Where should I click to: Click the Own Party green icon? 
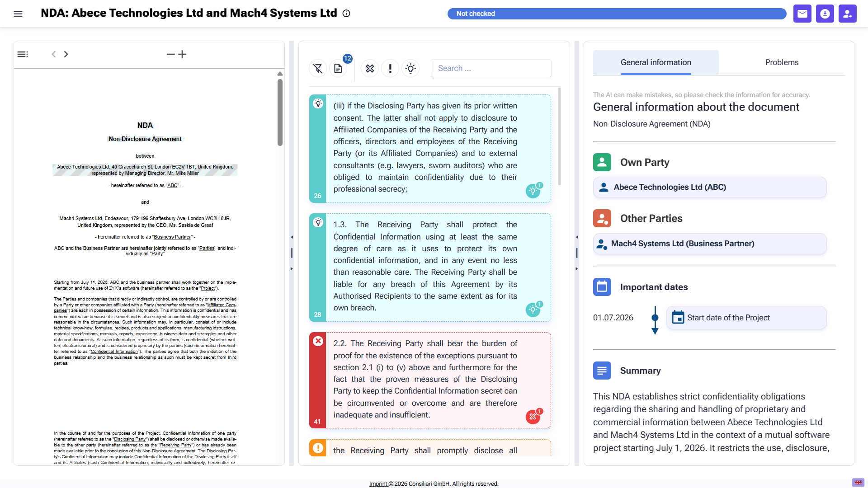click(602, 162)
